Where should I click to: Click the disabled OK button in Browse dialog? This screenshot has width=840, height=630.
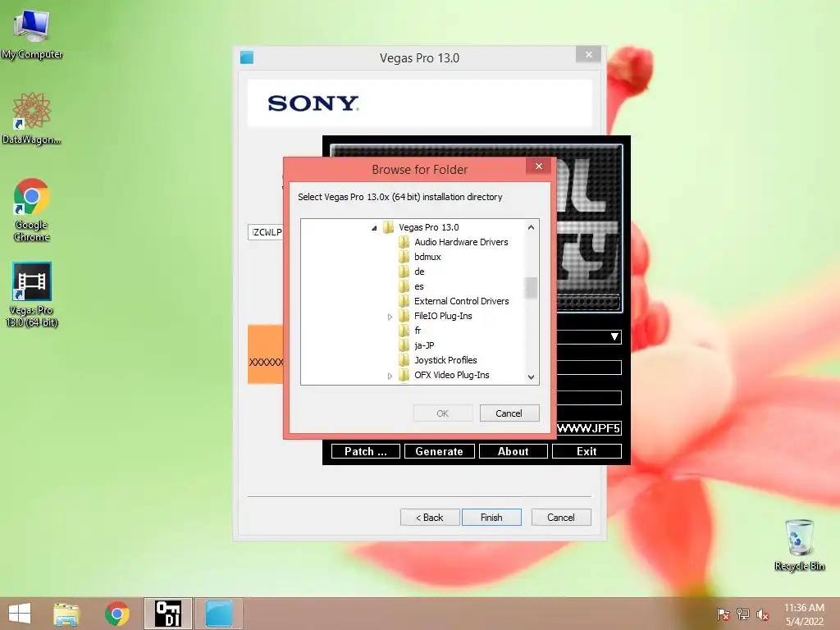(442, 413)
